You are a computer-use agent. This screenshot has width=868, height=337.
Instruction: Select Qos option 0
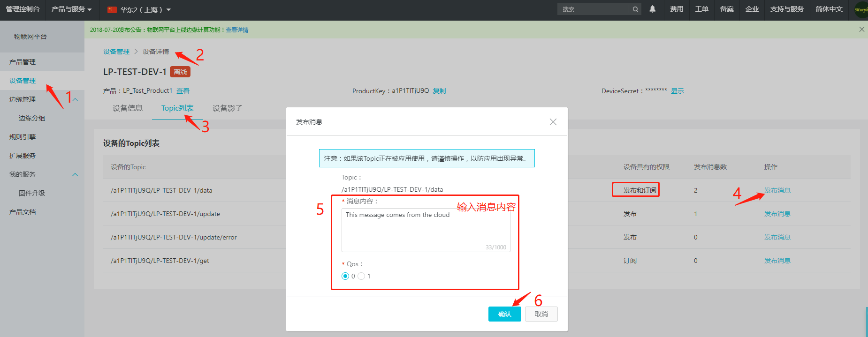[x=345, y=276]
